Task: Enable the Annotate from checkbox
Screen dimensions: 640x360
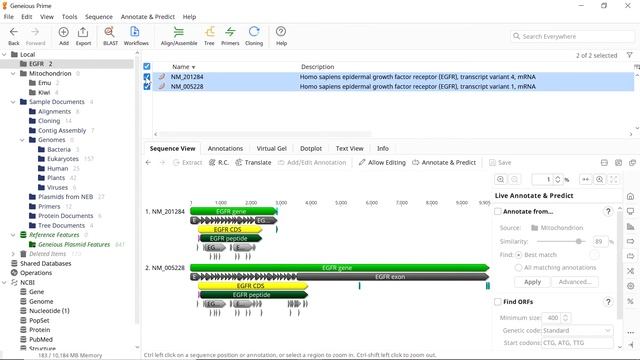Action: click(498, 211)
